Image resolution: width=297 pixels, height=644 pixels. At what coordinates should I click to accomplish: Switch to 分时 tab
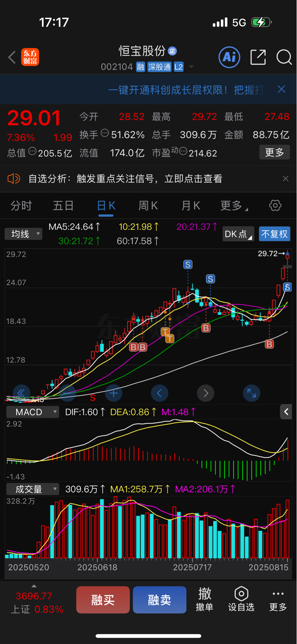coord(21,205)
